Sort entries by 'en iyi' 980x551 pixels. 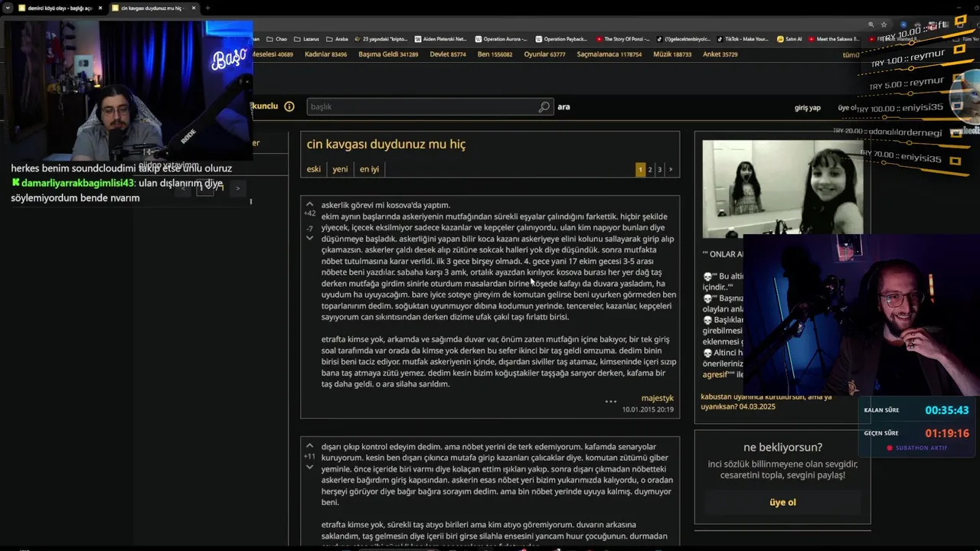[x=369, y=169]
